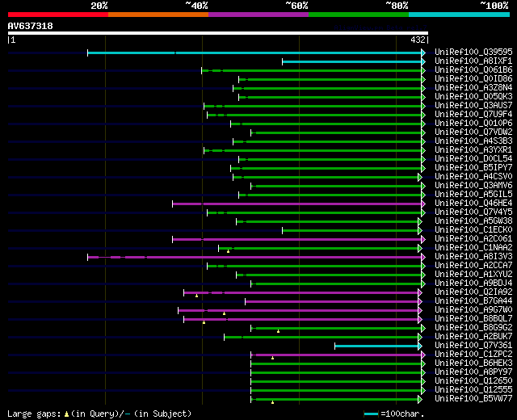
Task: Click the cyan ~100% identity legend segment
Action: 460,15
